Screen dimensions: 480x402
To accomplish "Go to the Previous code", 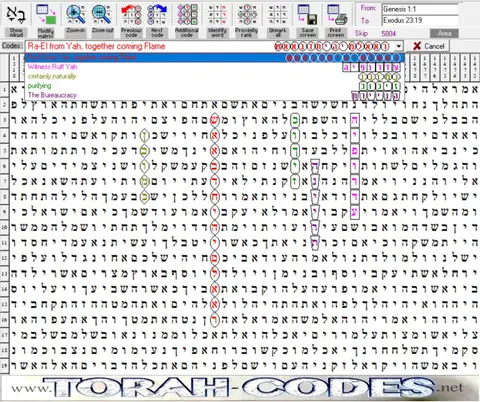I will coord(131,20).
